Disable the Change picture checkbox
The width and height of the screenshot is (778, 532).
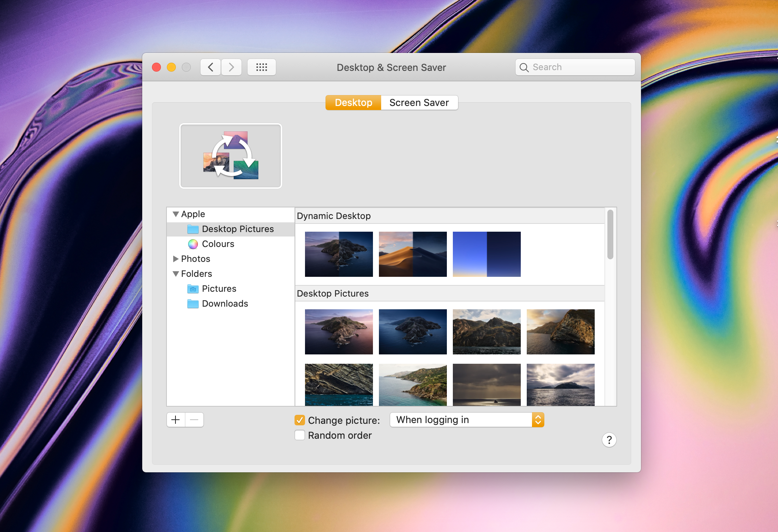click(x=299, y=420)
